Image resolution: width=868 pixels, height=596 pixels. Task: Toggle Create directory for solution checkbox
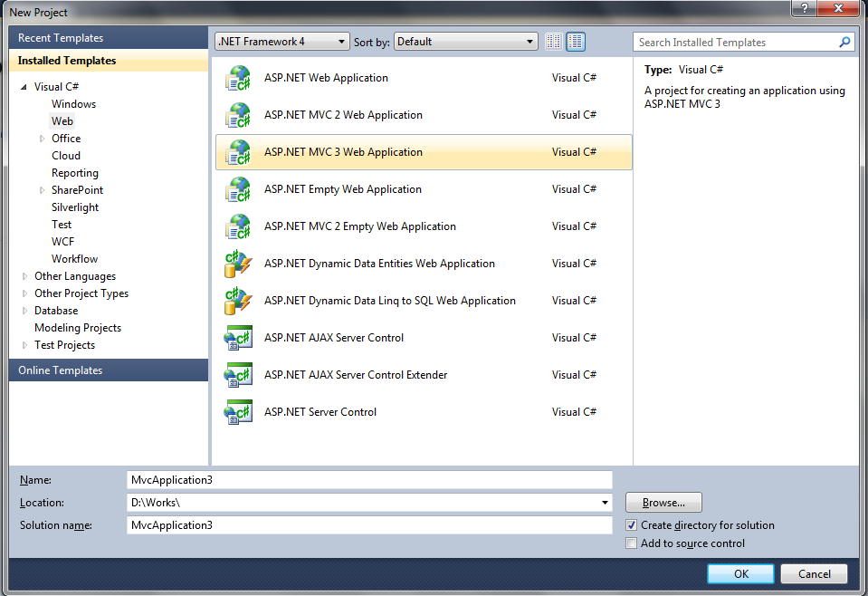631,525
